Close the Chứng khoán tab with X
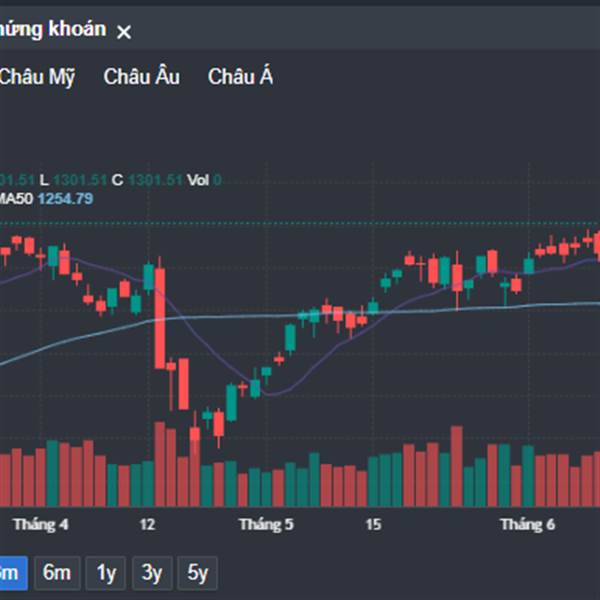Image resolution: width=600 pixels, height=600 pixels. point(124,32)
